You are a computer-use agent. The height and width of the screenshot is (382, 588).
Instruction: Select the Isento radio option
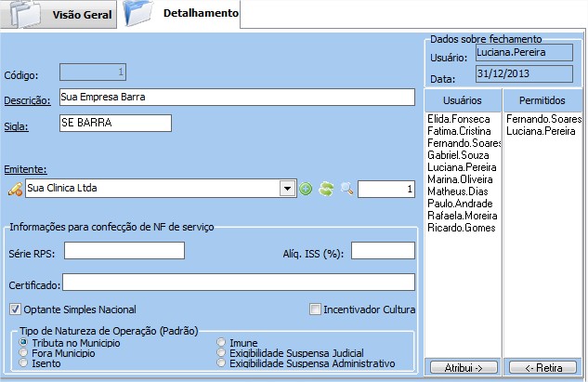coord(23,363)
